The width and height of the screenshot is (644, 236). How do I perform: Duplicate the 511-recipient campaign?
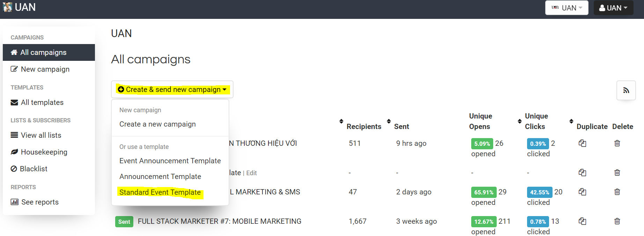[x=582, y=143]
